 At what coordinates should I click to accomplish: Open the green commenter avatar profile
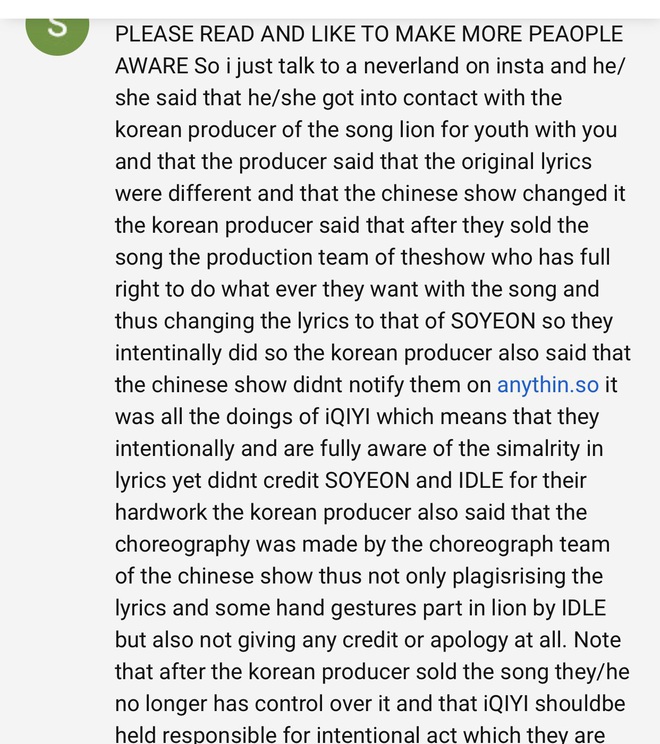tap(57, 35)
